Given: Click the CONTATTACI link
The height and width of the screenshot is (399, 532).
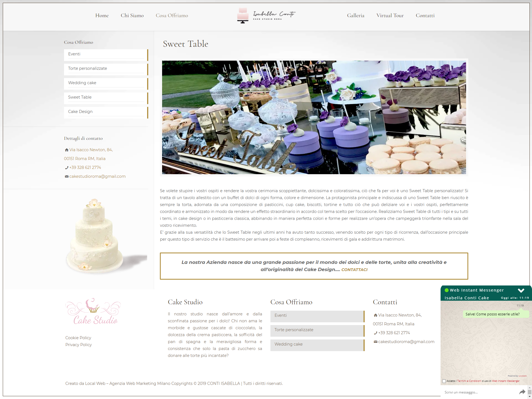Looking at the screenshot, I should point(355,270).
